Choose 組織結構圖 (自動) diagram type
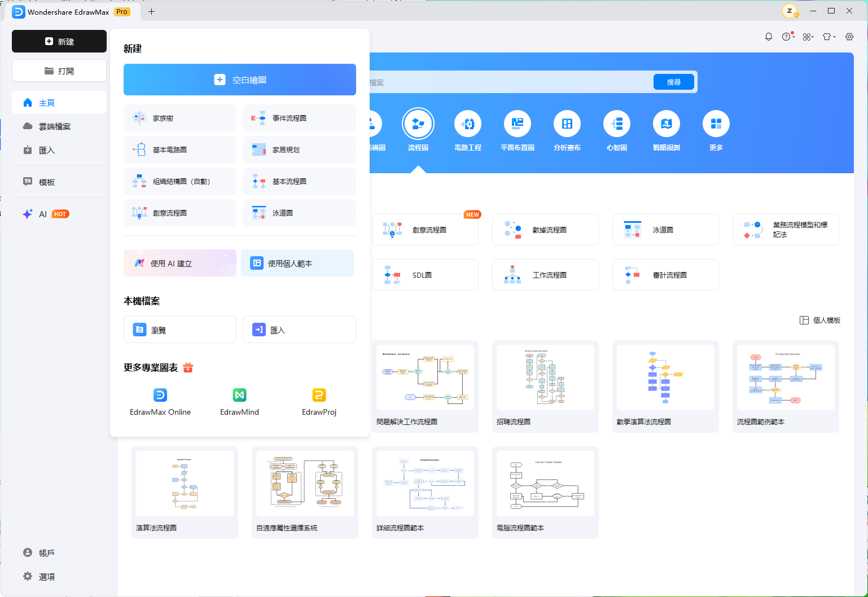This screenshot has width=868, height=597. click(180, 181)
